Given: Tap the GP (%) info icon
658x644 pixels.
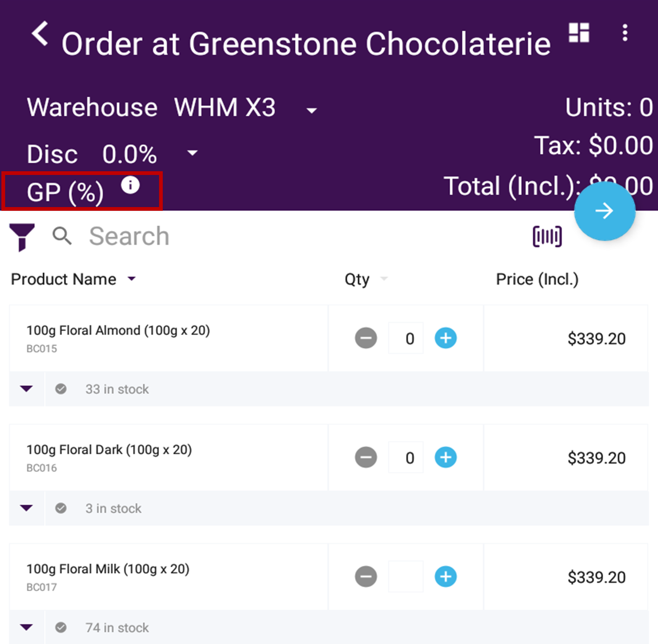Looking at the screenshot, I should tap(130, 185).
